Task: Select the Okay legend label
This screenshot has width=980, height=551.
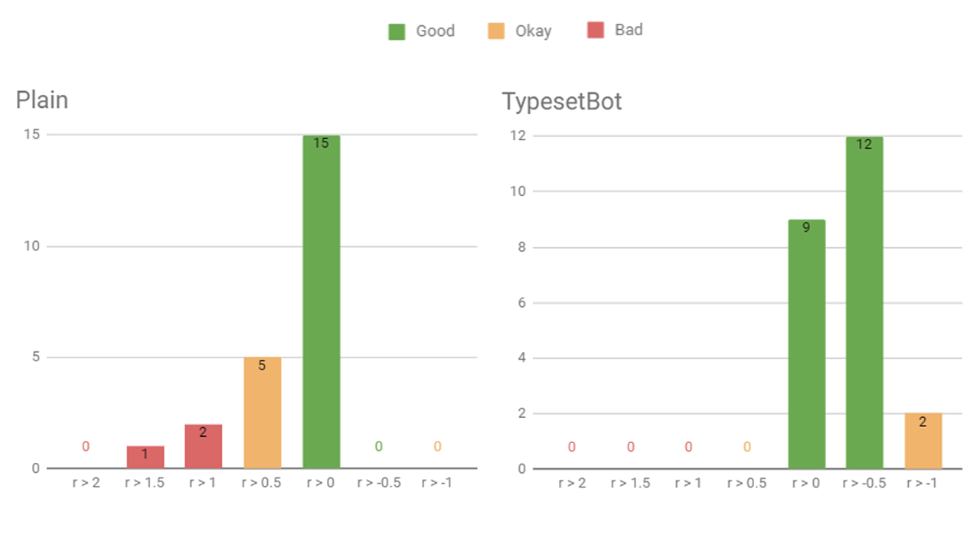Action: point(534,31)
